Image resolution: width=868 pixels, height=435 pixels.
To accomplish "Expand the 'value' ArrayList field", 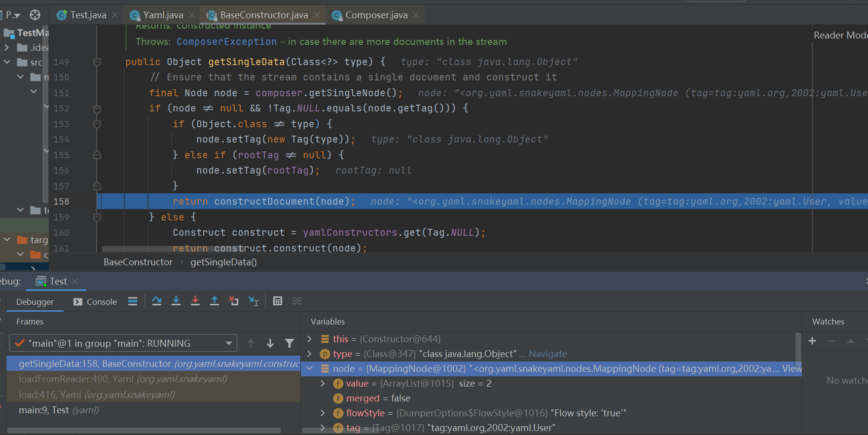I will [323, 383].
